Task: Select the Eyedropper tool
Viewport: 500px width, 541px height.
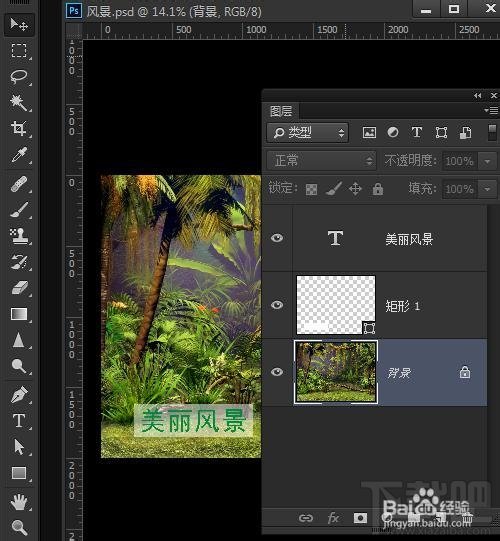Action: tap(19, 155)
